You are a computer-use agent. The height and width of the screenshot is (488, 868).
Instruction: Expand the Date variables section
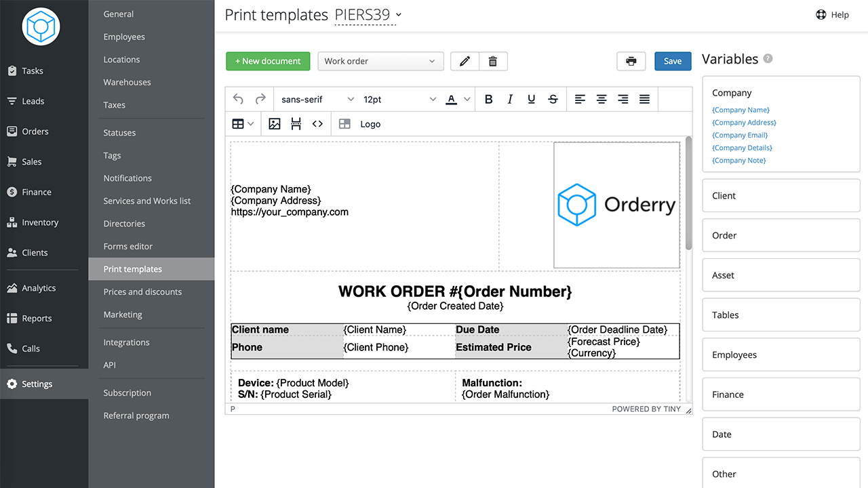[x=781, y=434]
